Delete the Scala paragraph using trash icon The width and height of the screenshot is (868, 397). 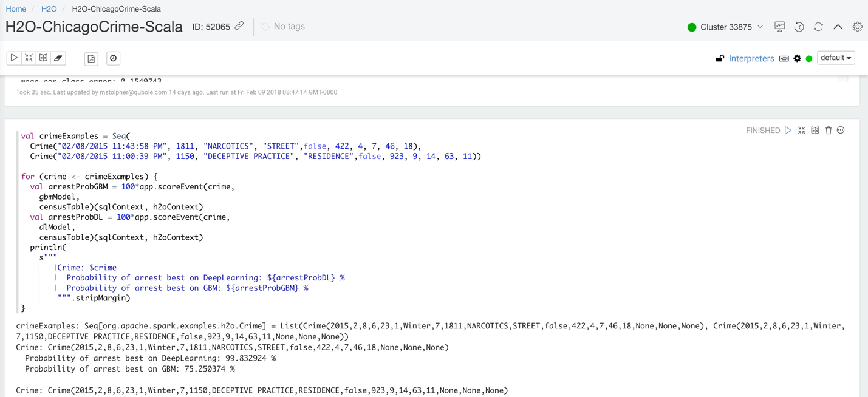[x=828, y=130]
